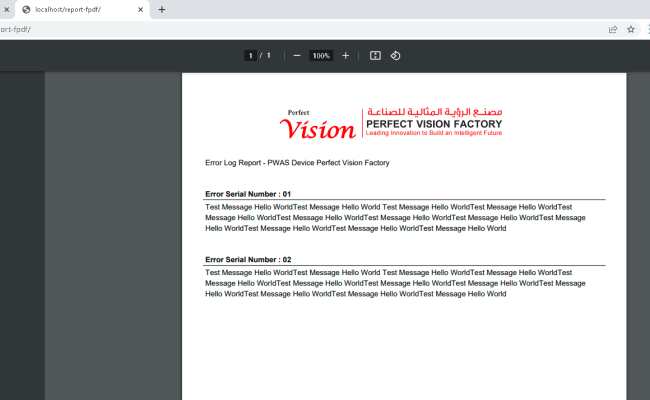
Task: Open a new browser tab
Action: click(162, 10)
